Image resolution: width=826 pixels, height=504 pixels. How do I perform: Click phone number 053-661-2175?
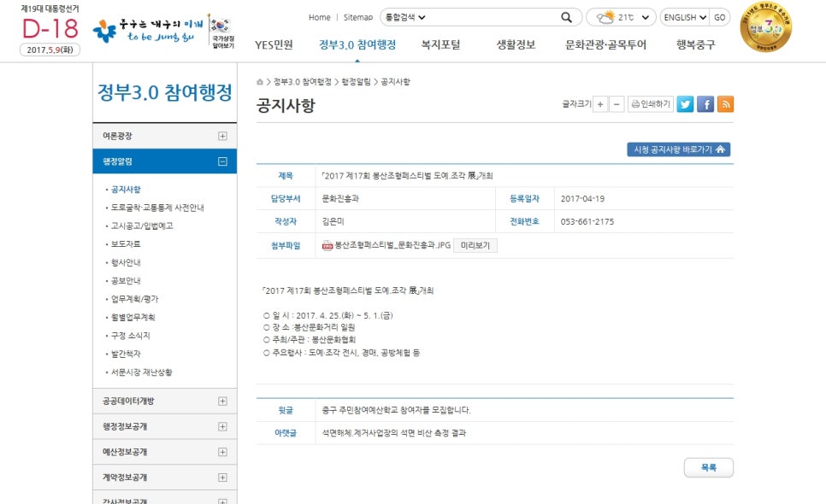587,221
